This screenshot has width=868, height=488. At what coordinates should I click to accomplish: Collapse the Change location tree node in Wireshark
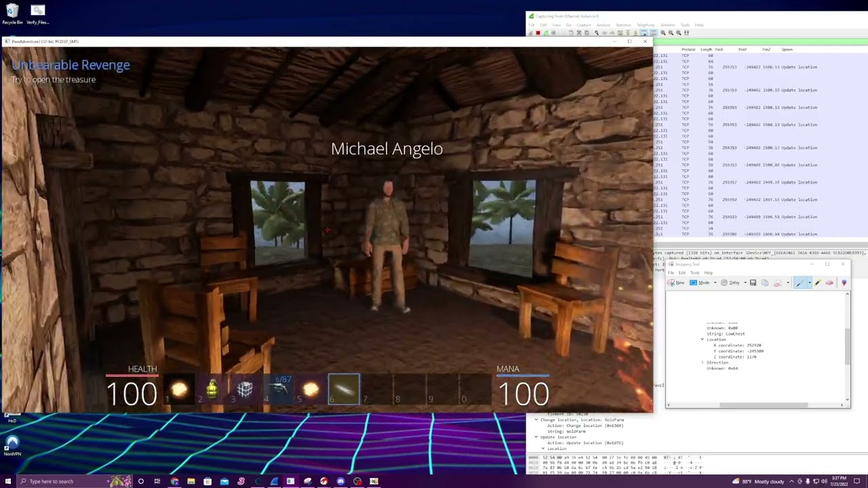tap(536, 420)
